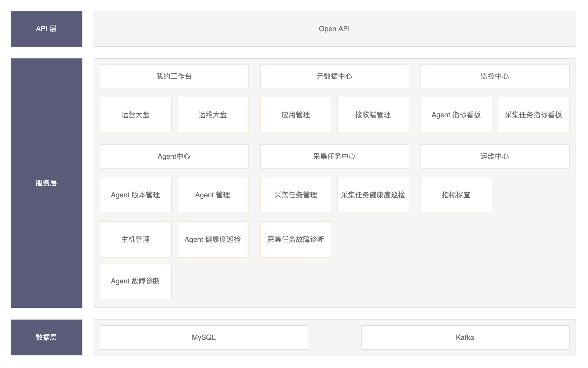The image size is (588, 368).
Task: Click the MySQL data store box
Action: tap(204, 337)
